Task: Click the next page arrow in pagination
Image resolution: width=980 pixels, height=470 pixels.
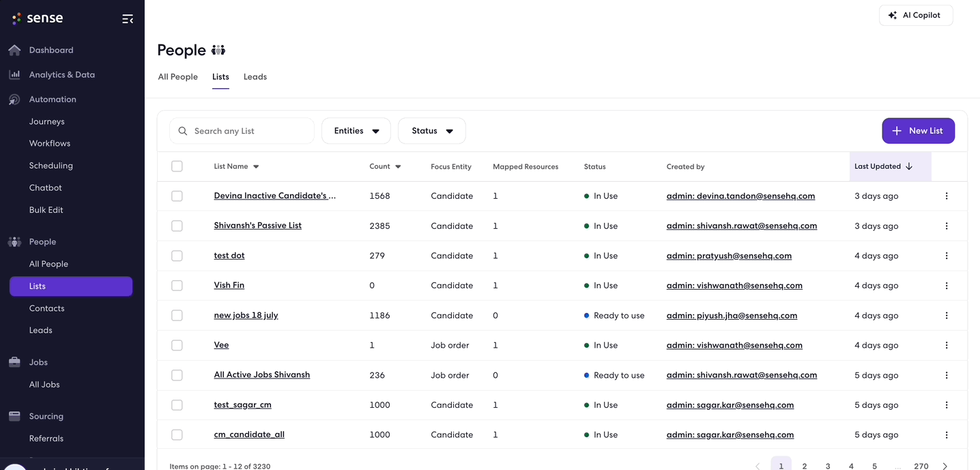Action: click(x=945, y=466)
